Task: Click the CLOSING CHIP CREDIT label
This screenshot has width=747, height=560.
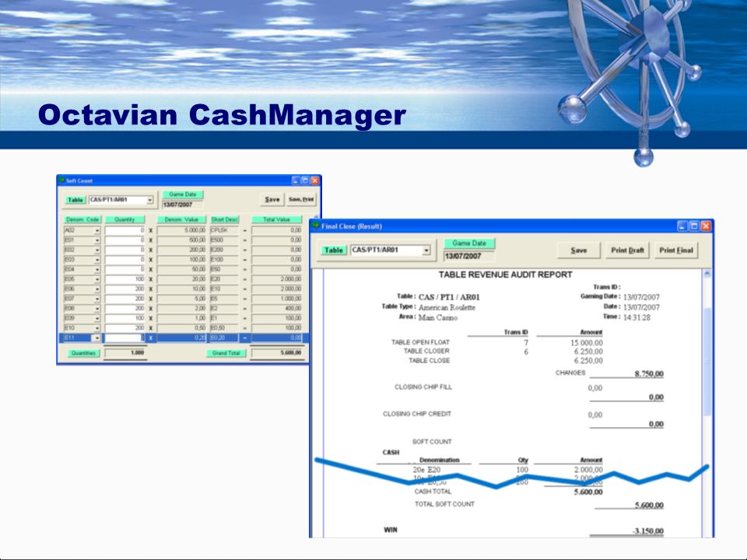Action: click(417, 414)
